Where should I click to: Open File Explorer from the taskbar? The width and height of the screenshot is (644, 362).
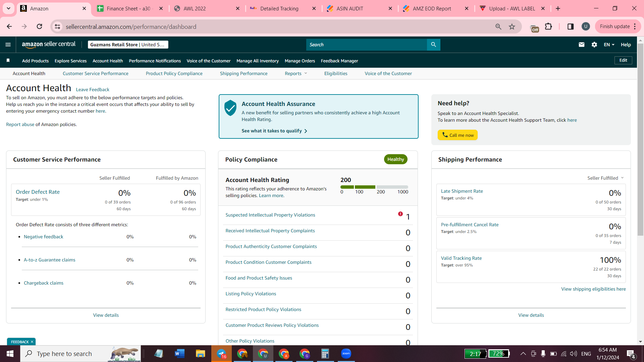(201, 354)
